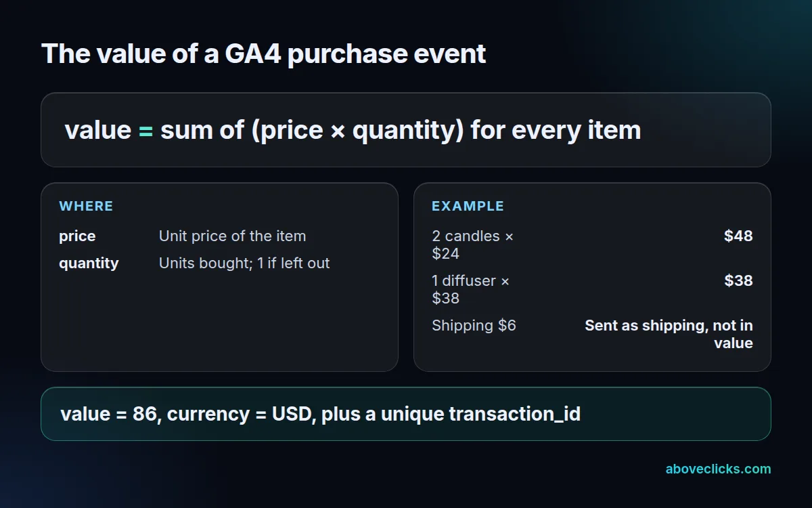This screenshot has width=812, height=508.
Task: Select the WHERE section heading
Action: [x=86, y=206]
